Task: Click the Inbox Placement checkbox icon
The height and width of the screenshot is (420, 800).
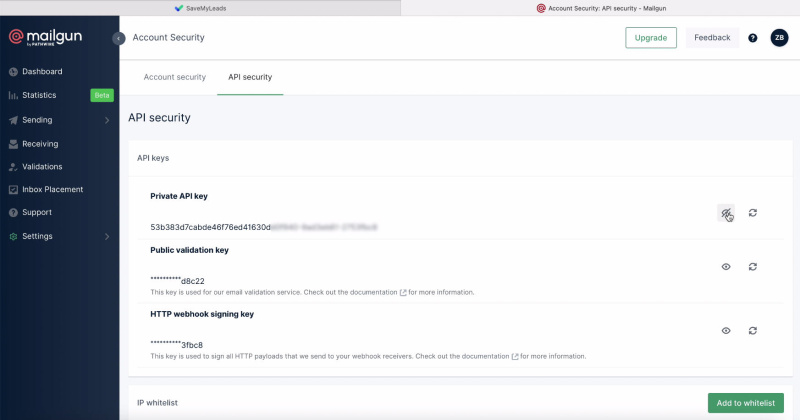Action: pyautogui.click(x=13, y=190)
